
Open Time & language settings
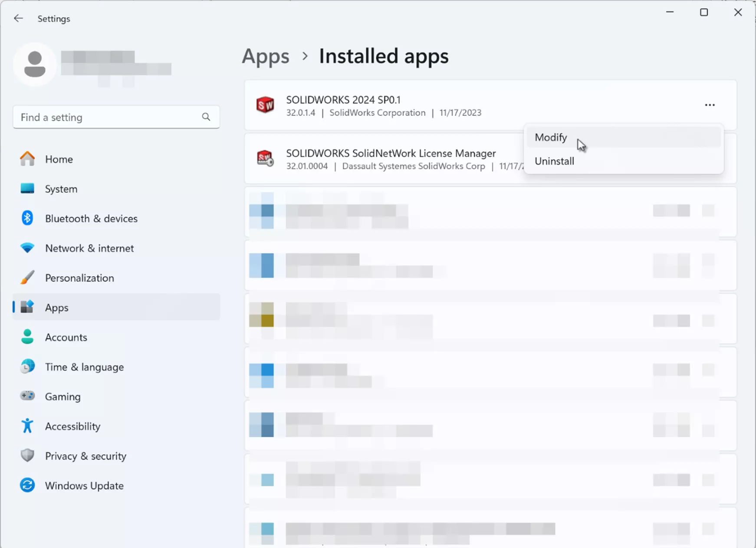pyautogui.click(x=116, y=367)
